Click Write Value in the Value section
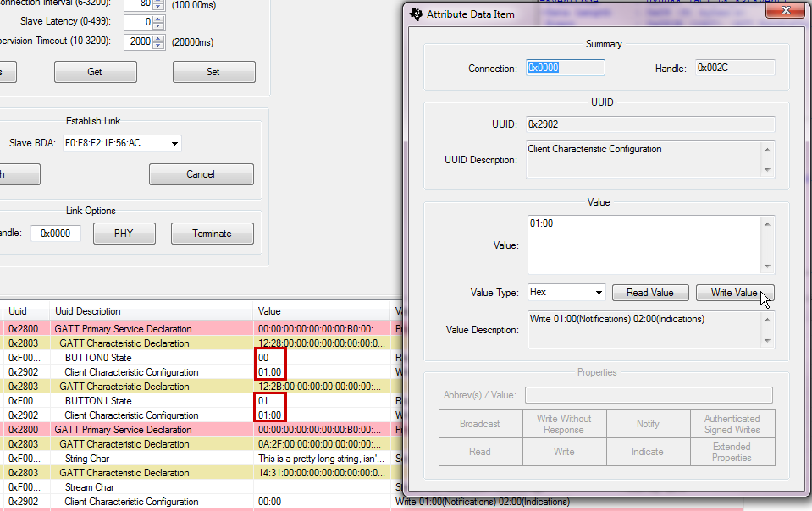This screenshot has height=511, width=812. coord(733,292)
